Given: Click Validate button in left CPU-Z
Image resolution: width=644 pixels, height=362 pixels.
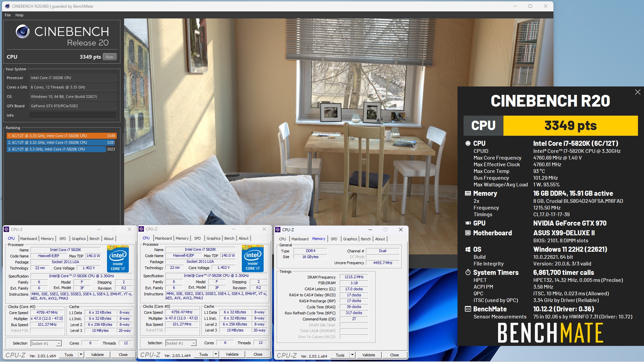Looking at the screenshot, I should (x=98, y=355).
